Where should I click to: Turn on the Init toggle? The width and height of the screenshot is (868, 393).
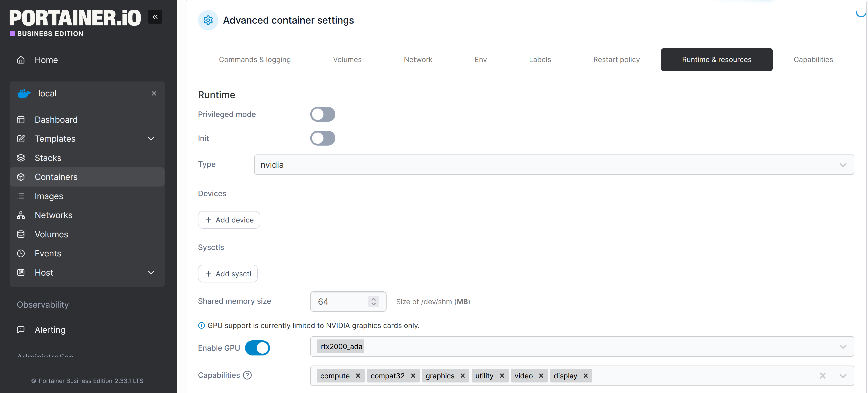click(x=323, y=138)
